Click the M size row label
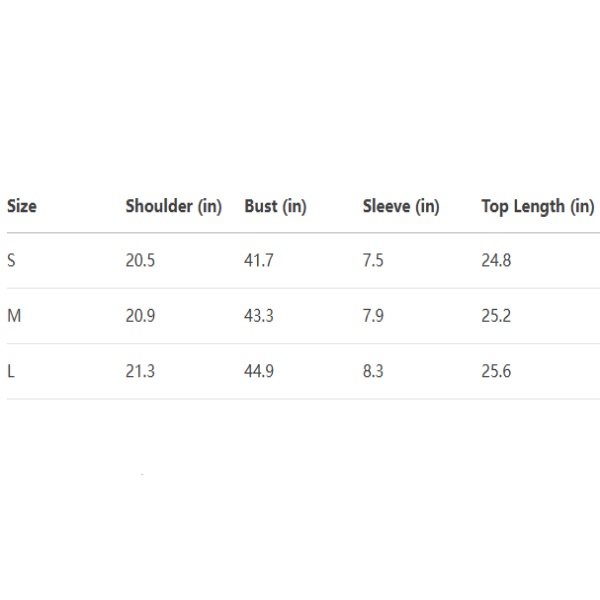 click(14, 316)
